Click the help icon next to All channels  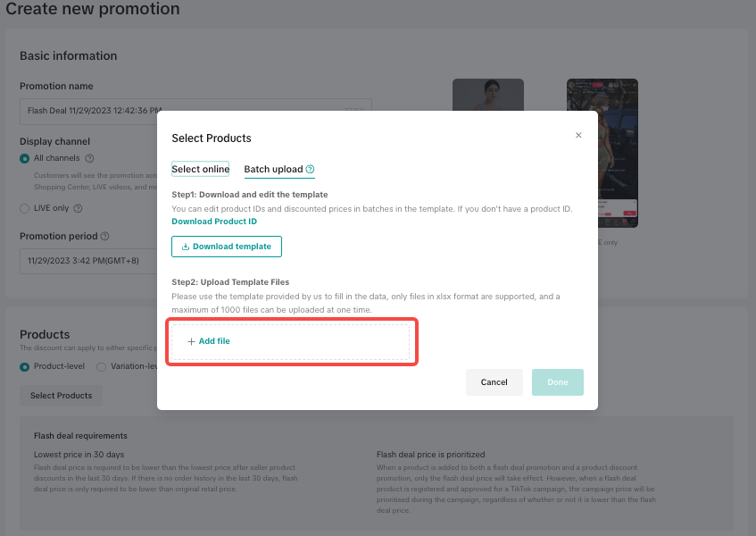(89, 158)
